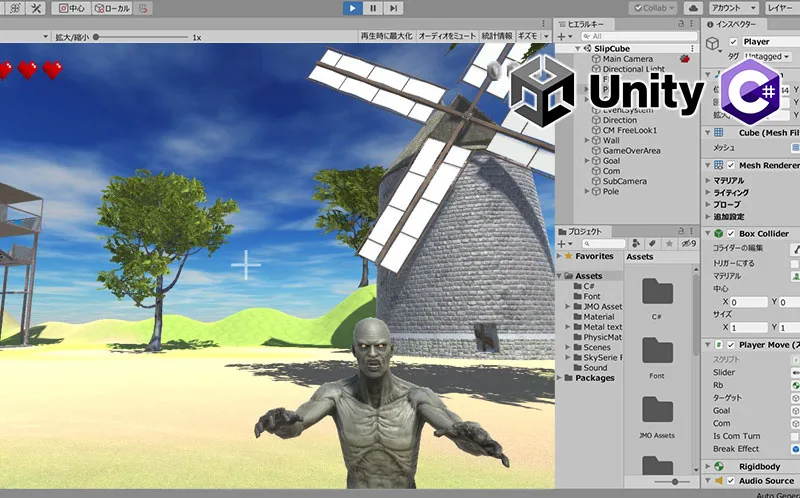Image resolution: width=800 pixels, height=498 pixels.
Task: Pause playback with the Pause button
Action: tap(373, 8)
